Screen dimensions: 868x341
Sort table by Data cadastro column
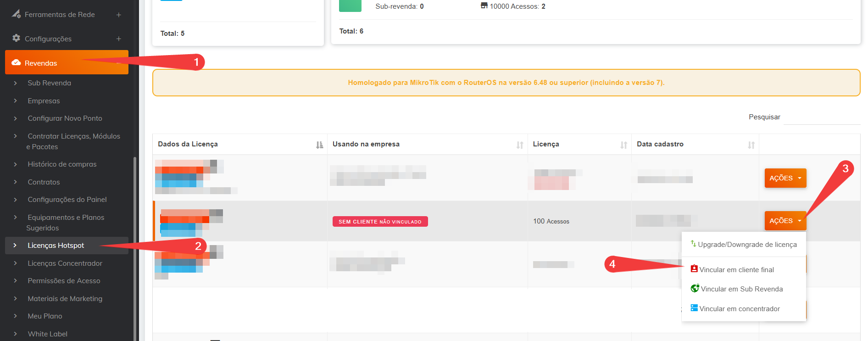click(x=751, y=145)
